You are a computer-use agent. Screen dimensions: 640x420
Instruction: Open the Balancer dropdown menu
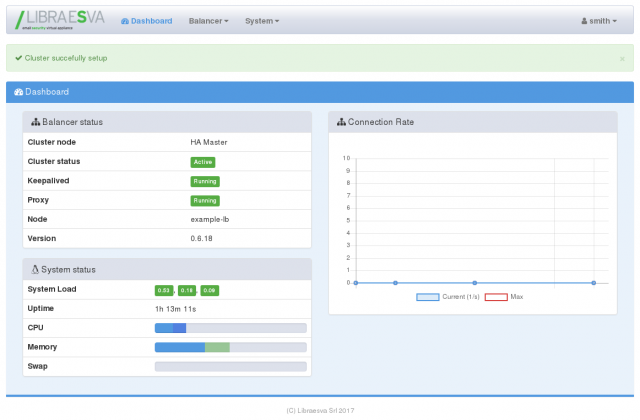[208, 21]
